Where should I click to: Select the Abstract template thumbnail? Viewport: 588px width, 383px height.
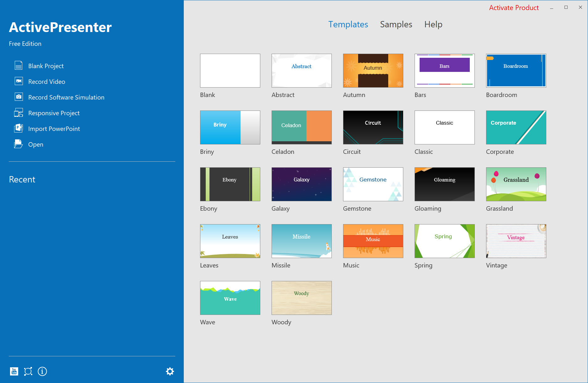coord(302,71)
